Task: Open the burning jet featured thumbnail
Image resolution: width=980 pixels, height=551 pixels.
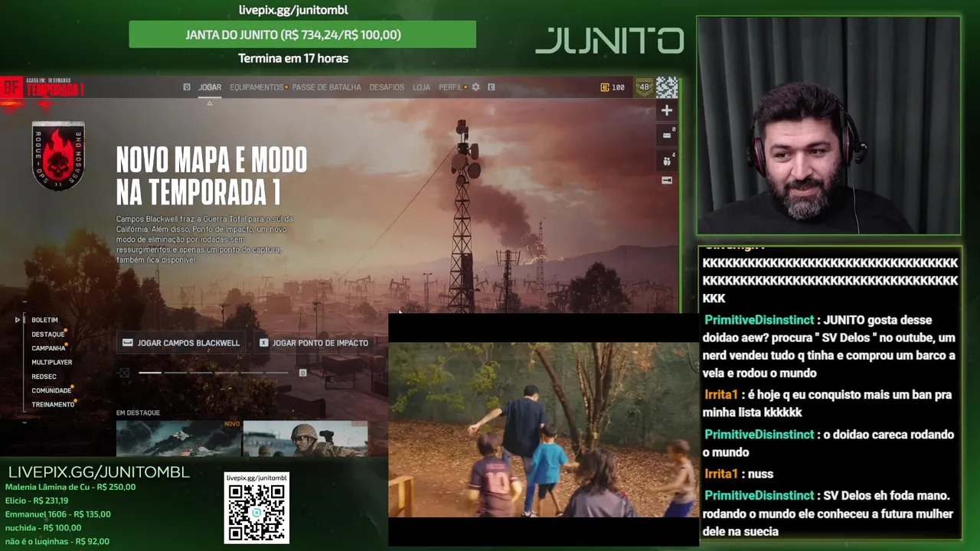Action: [178, 438]
